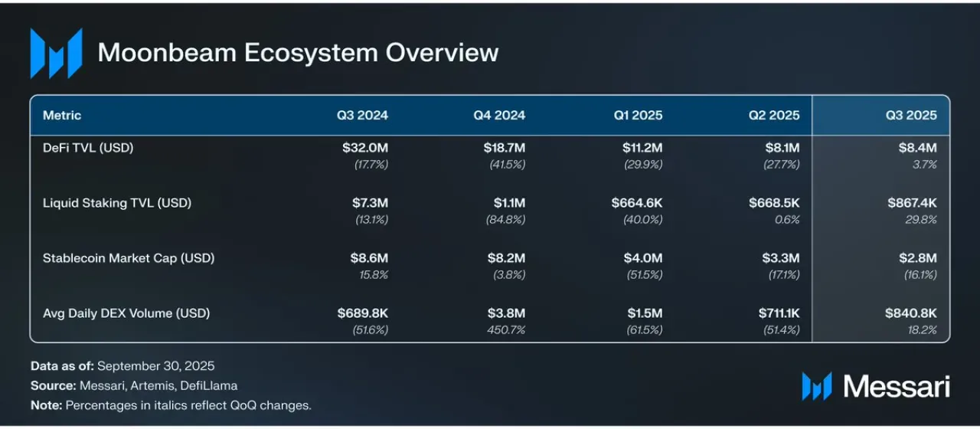This screenshot has height=429, width=980.
Task: Click the 18.2% change under $840.8K
Action: coord(923,330)
